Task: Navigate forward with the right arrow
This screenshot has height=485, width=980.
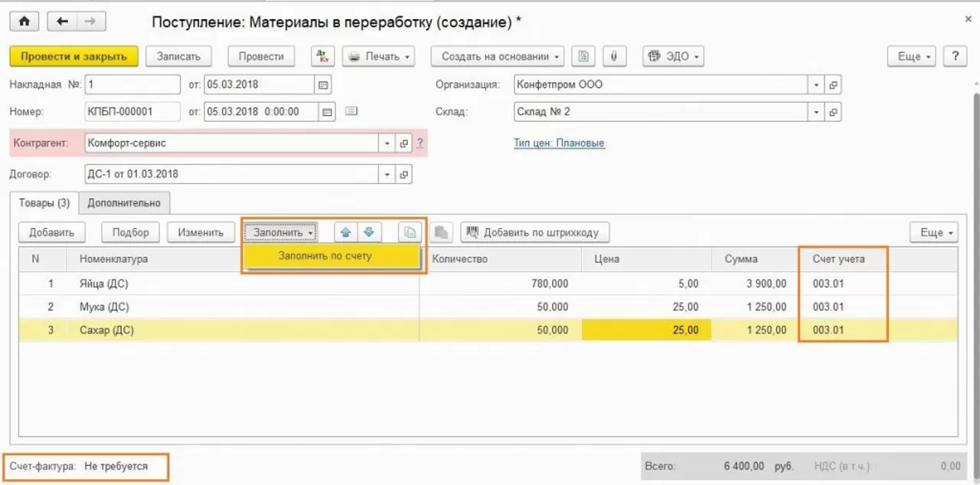Action: pyautogui.click(x=90, y=21)
